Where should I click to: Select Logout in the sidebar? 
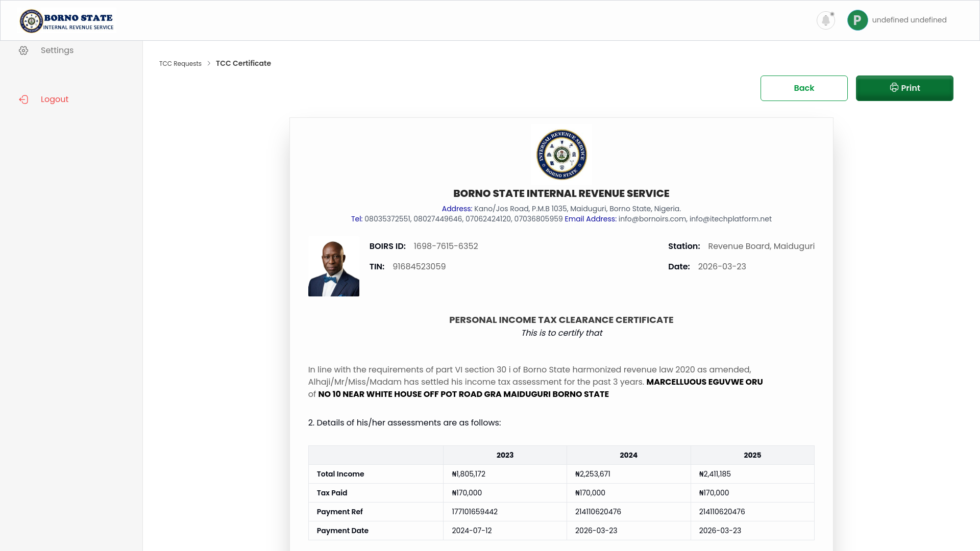[55, 99]
